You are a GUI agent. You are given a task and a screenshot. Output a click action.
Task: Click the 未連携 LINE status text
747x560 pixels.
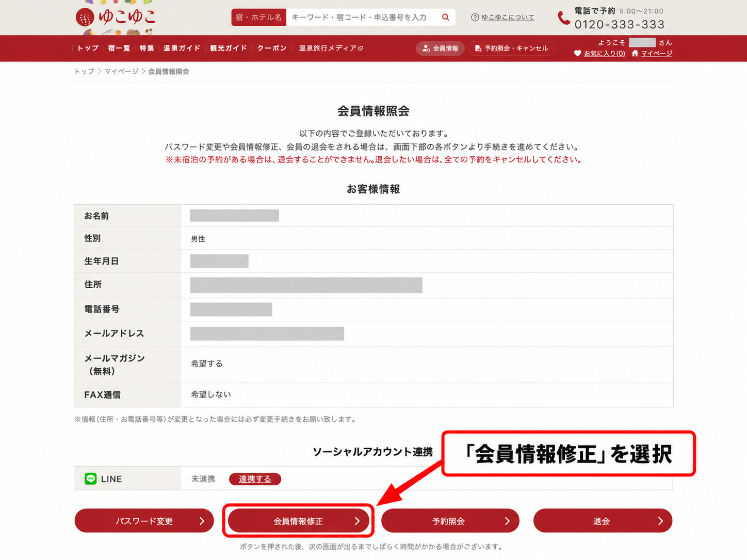203,479
